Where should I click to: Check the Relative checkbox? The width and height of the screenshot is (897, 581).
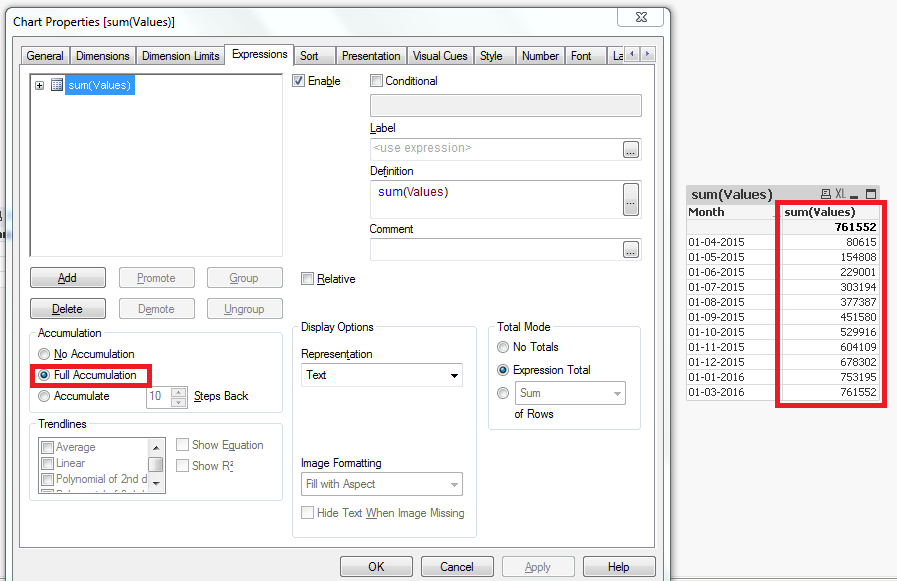tap(307, 278)
